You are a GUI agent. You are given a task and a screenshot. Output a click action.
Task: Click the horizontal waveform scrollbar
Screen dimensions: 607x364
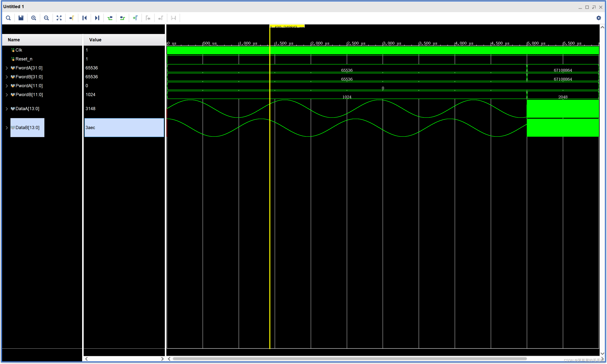click(x=349, y=359)
